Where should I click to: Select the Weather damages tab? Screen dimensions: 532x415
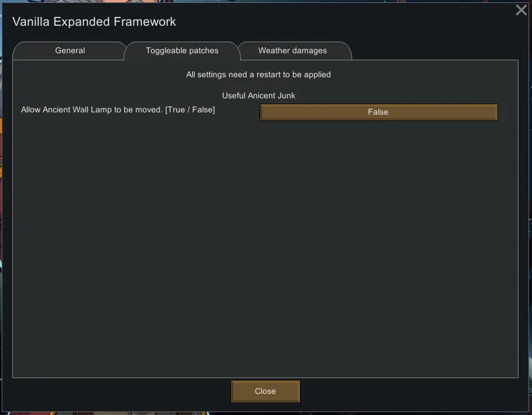click(x=292, y=51)
